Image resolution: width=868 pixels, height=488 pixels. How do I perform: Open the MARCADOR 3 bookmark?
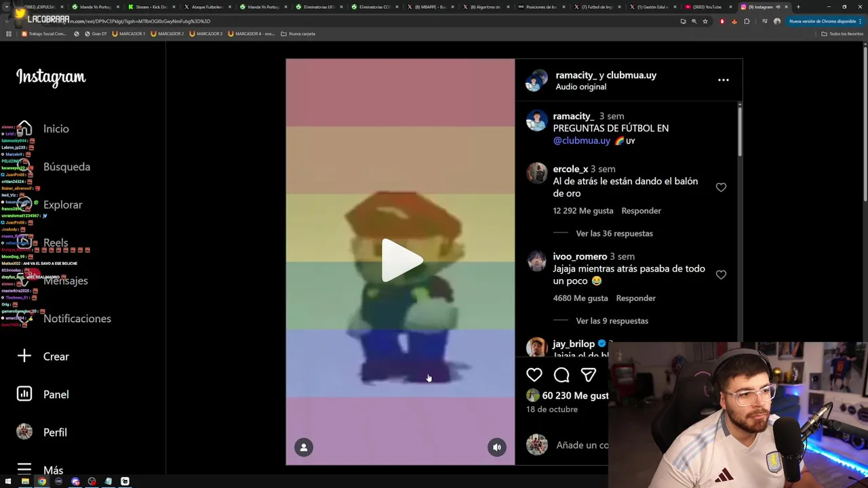click(206, 34)
